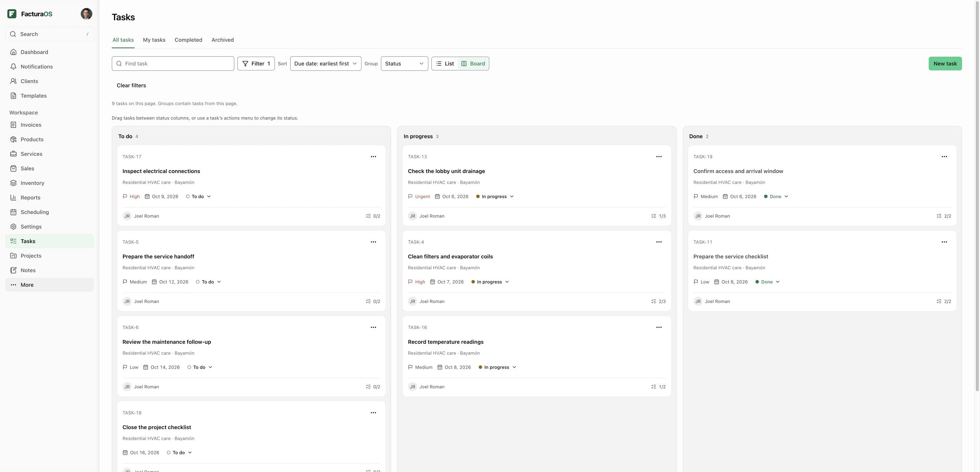
Task: Switch to Board view
Action: coord(473,64)
